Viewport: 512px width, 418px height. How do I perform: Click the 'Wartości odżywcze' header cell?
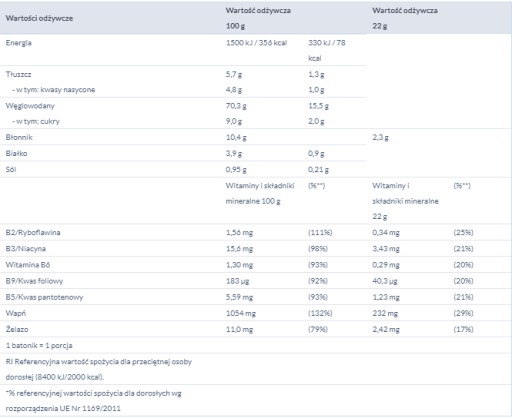pos(39,18)
